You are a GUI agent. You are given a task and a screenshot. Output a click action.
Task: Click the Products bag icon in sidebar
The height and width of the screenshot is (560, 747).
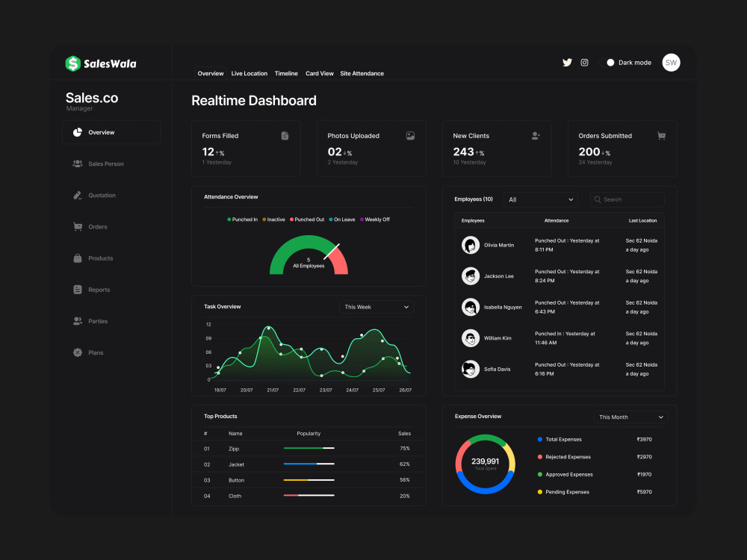coord(78,258)
